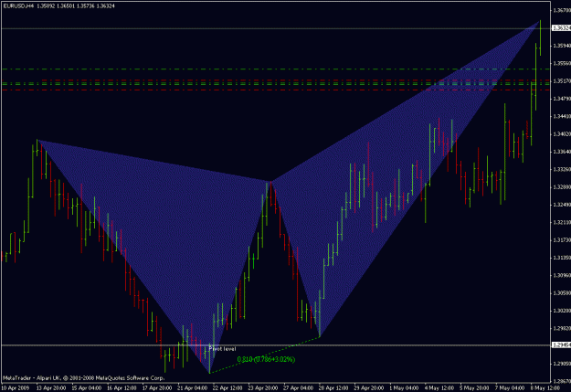Click the 28 Apr 12:00 time label
Screen dimensions: 571x392
(333, 388)
